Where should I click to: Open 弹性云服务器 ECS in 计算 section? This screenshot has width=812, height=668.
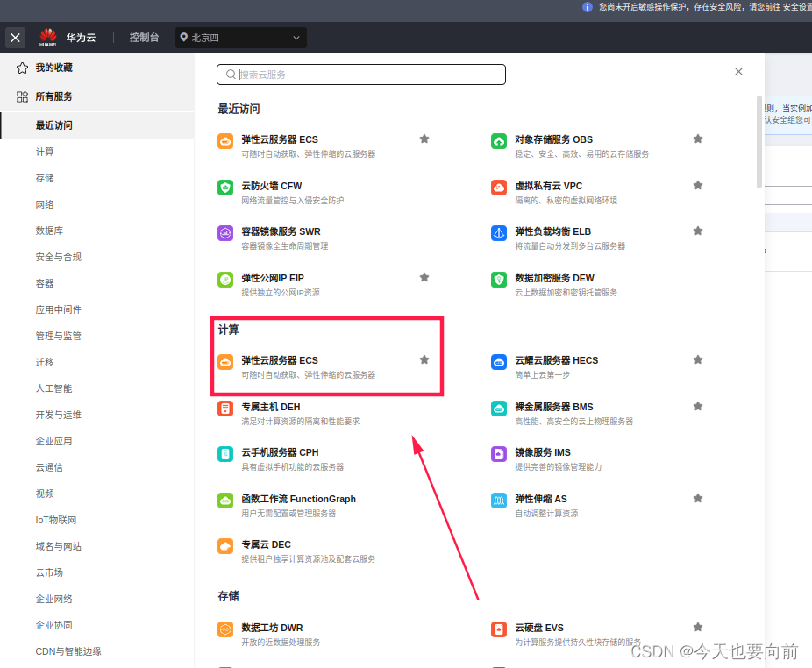(280, 360)
